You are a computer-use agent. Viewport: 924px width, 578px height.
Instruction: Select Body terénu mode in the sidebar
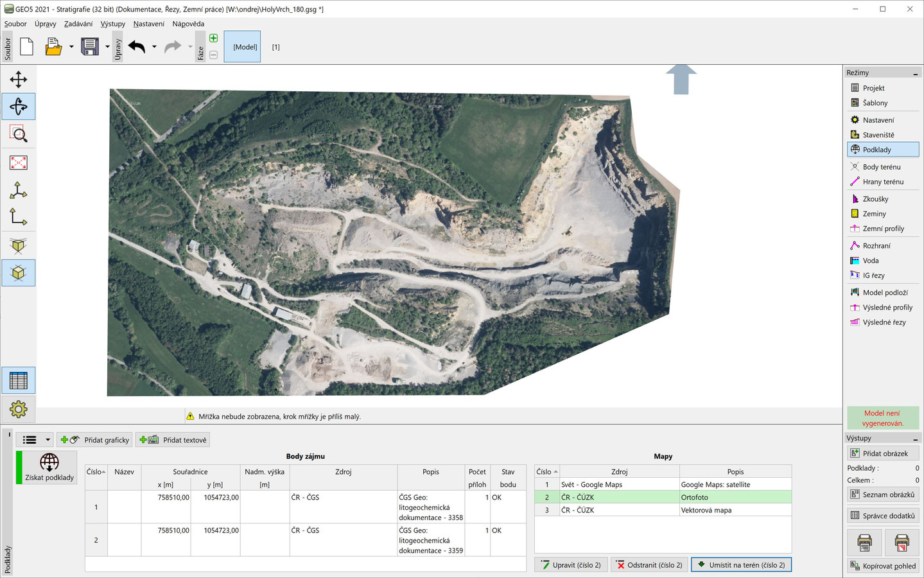[881, 167]
